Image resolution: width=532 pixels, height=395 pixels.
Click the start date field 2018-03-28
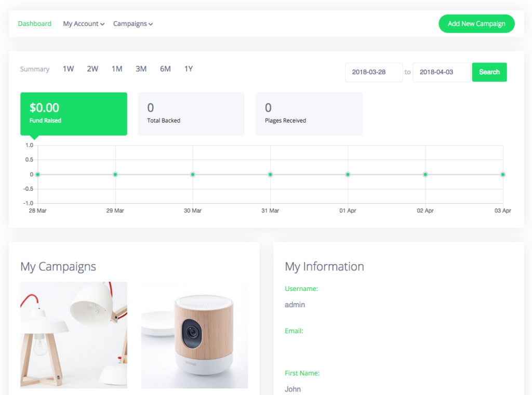tap(374, 72)
